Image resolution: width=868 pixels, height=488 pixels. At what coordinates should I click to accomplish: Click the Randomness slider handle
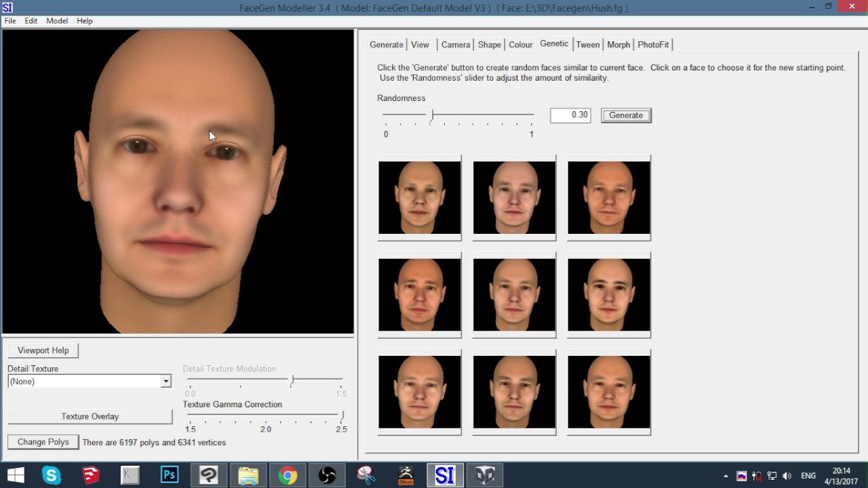tap(432, 115)
